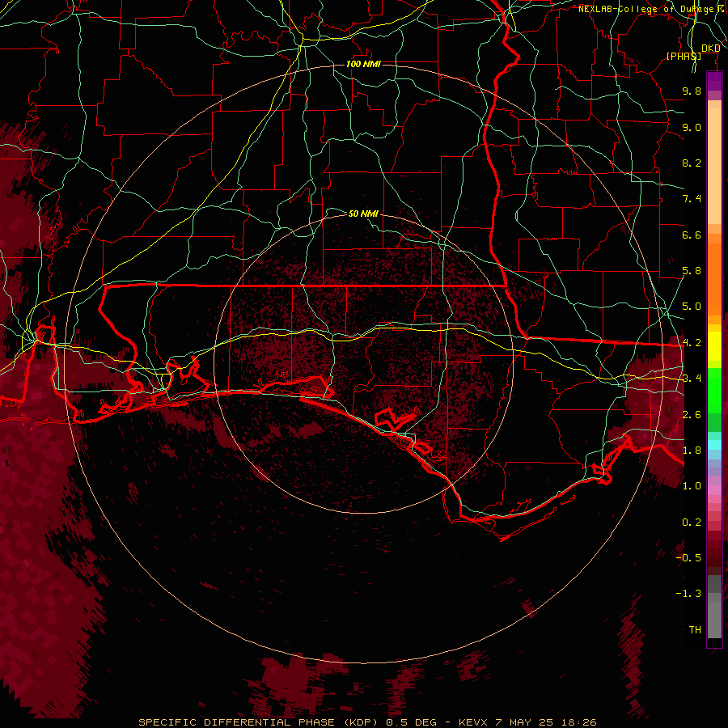The height and width of the screenshot is (728, 728).
Task: Click the "KEVX 7 MAY 25 18:26" timestamp
Action: coord(527,722)
